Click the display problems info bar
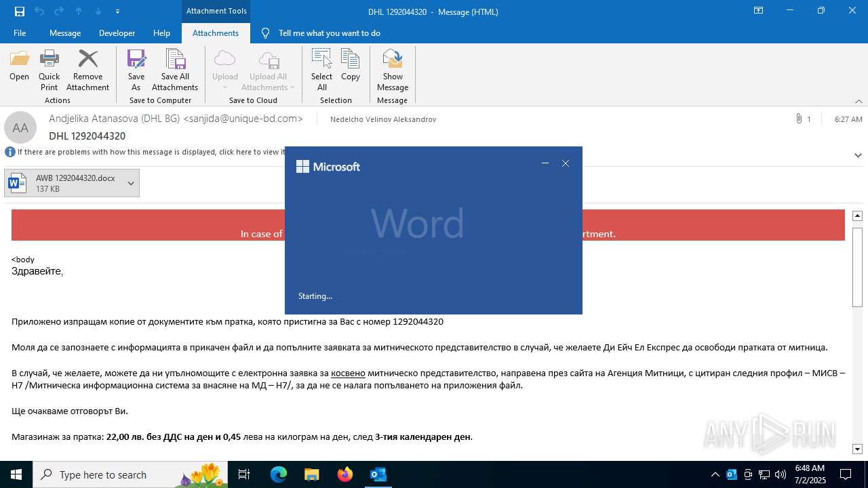Screen dimensions: 868x488 (x=145, y=152)
